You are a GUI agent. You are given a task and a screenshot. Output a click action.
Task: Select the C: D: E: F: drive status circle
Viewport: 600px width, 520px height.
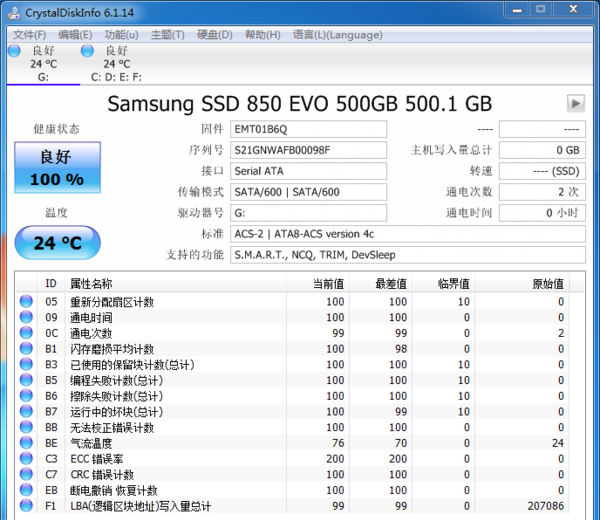pos(87,51)
